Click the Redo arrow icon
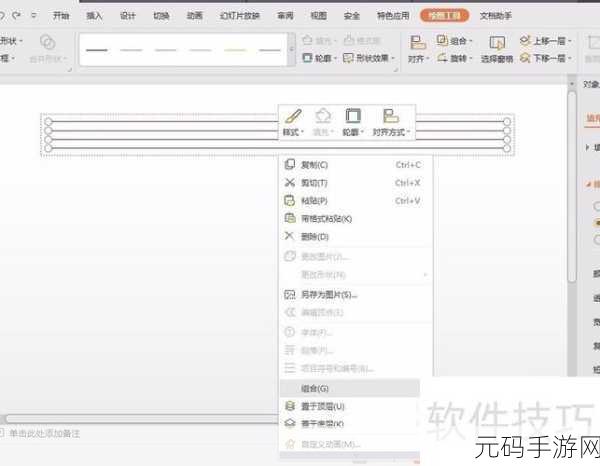 [x=16, y=15]
